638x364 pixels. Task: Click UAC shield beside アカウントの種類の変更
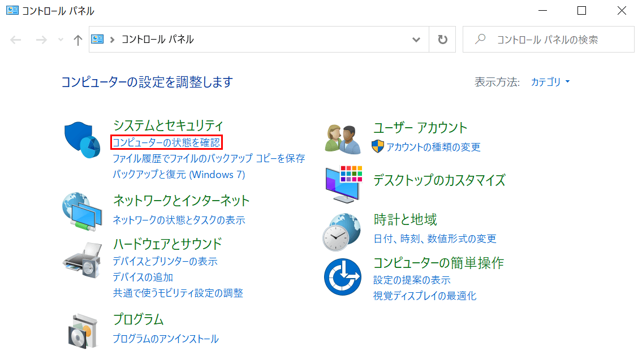pyautogui.click(x=378, y=146)
